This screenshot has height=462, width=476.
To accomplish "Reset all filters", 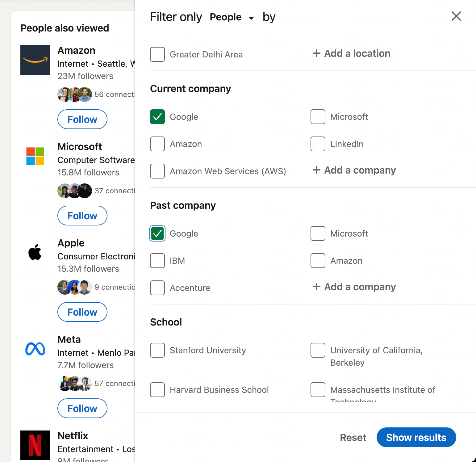I will 353,437.
